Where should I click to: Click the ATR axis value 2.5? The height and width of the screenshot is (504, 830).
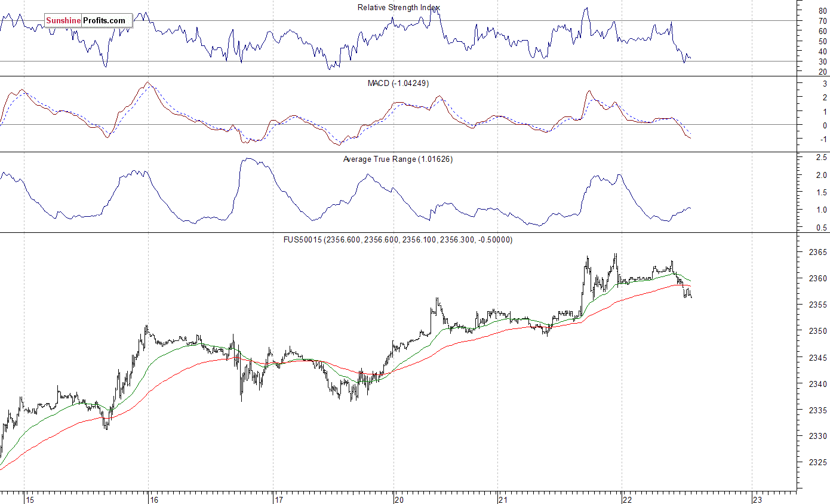coord(822,158)
